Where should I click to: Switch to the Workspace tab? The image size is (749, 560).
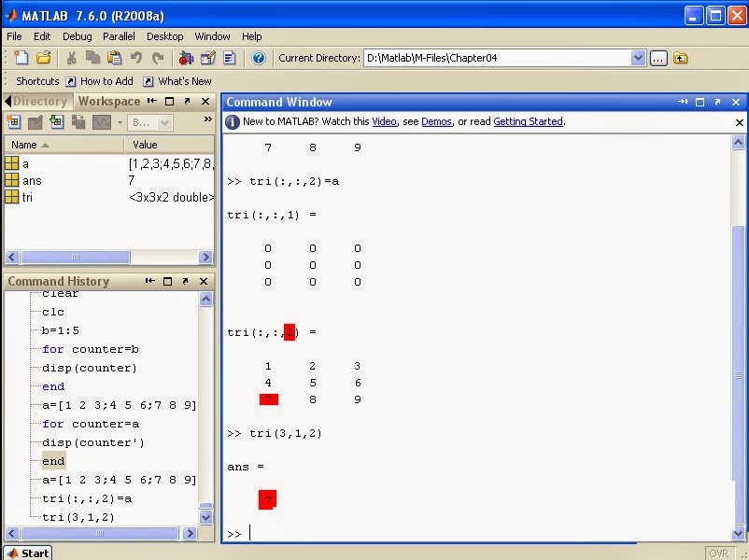[109, 101]
